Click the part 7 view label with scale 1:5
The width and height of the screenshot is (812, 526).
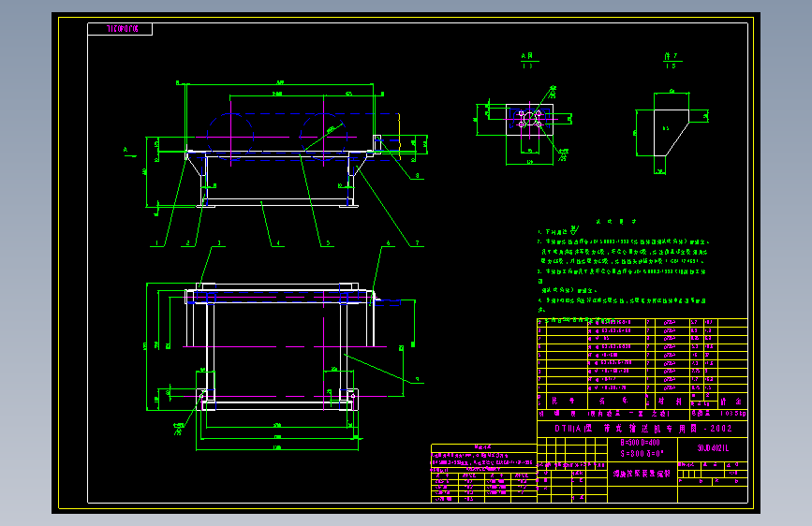(672, 61)
